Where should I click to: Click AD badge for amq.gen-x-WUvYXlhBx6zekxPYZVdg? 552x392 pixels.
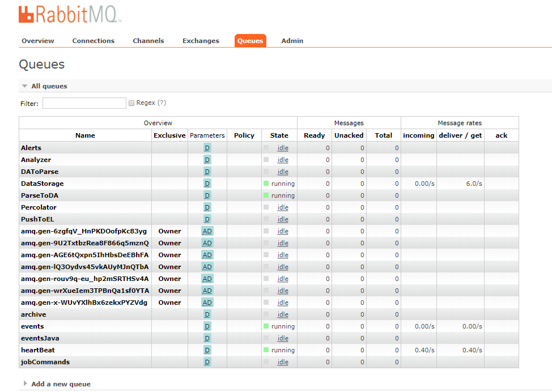[x=207, y=302]
